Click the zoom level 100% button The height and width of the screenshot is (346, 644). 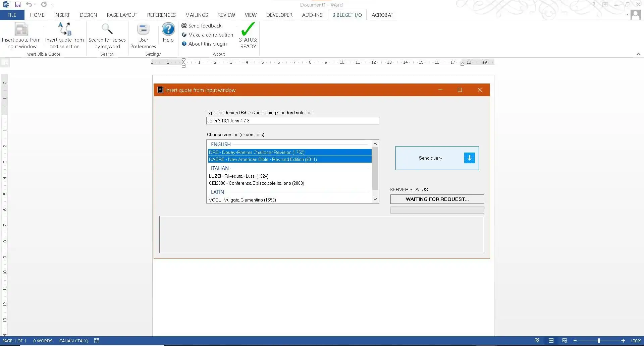point(636,341)
